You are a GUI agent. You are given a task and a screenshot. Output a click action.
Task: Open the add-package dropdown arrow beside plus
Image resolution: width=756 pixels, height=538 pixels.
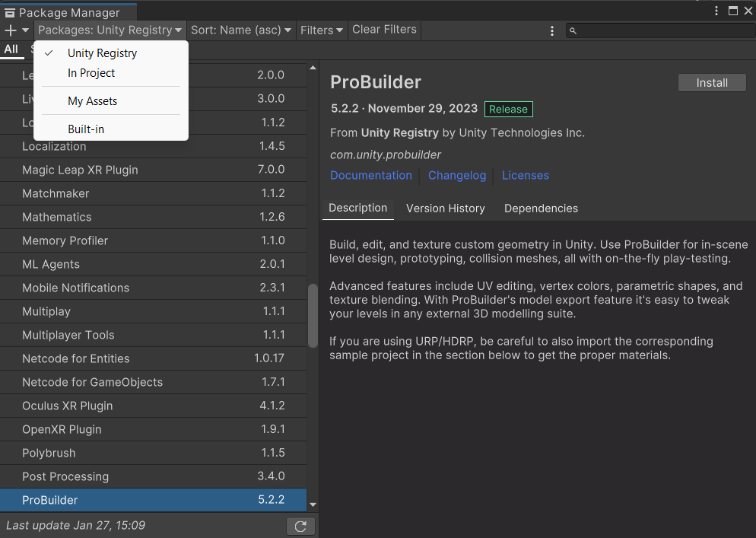pyautogui.click(x=26, y=30)
